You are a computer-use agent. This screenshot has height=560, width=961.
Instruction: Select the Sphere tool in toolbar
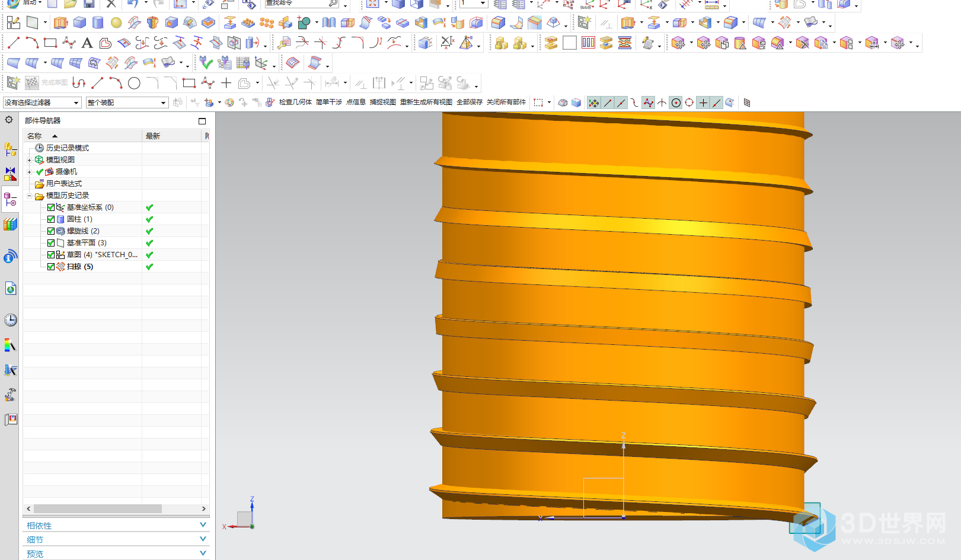(x=116, y=23)
